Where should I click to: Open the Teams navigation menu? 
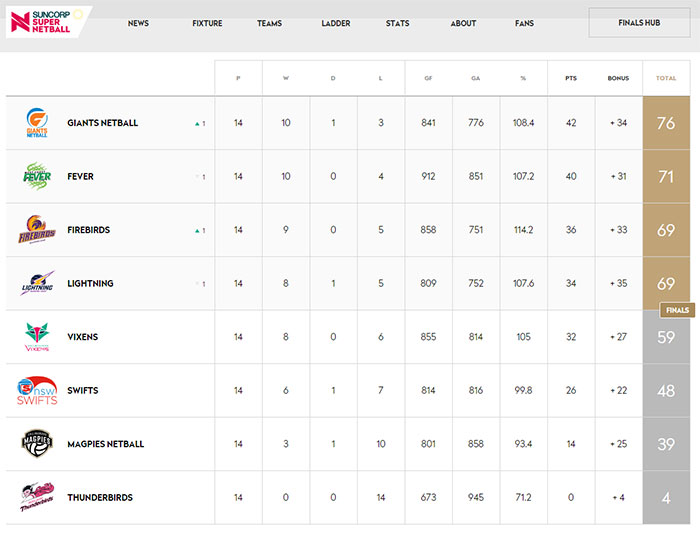[x=269, y=23]
